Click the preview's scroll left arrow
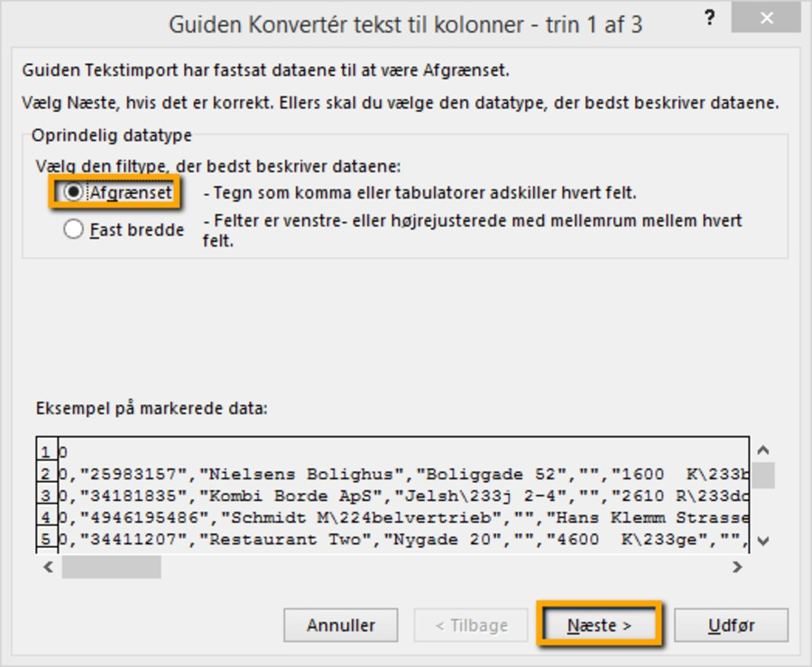The image size is (812, 667). coord(50,567)
